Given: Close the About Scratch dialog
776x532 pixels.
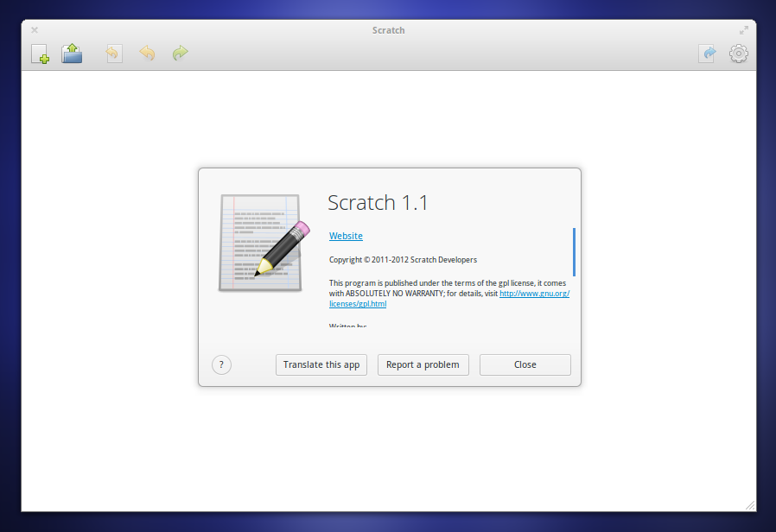Looking at the screenshot, I should coord(525,364).
